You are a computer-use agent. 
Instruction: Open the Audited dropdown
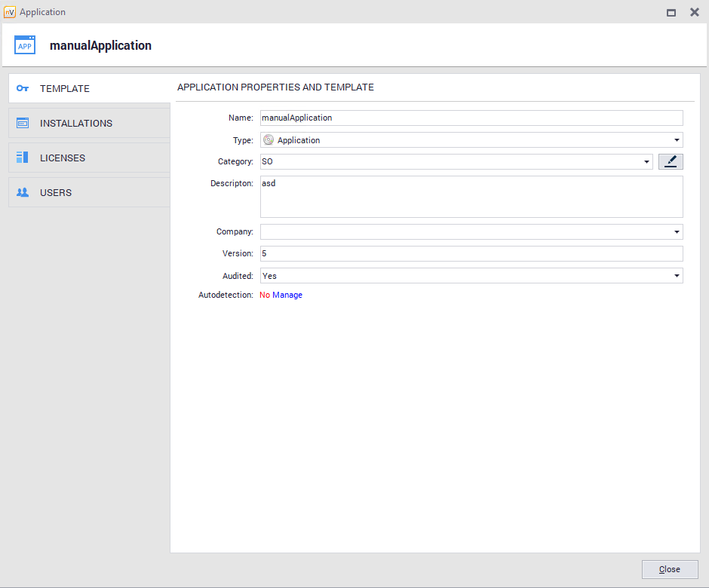click(677, 276)
